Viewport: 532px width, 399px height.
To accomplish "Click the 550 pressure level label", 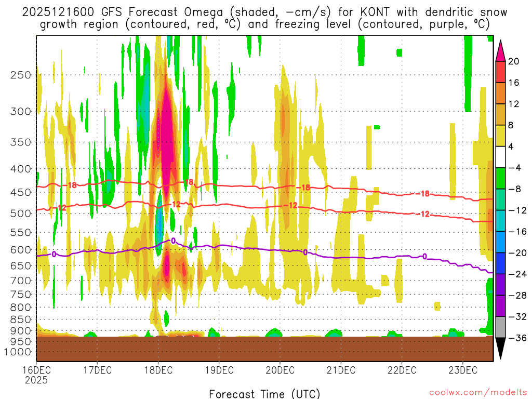I will click(21, 232).
